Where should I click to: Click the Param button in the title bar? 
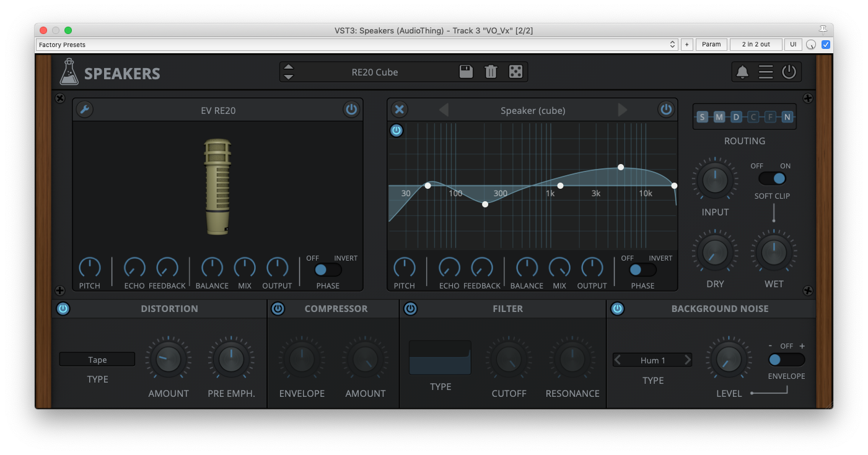pos(711,44)
